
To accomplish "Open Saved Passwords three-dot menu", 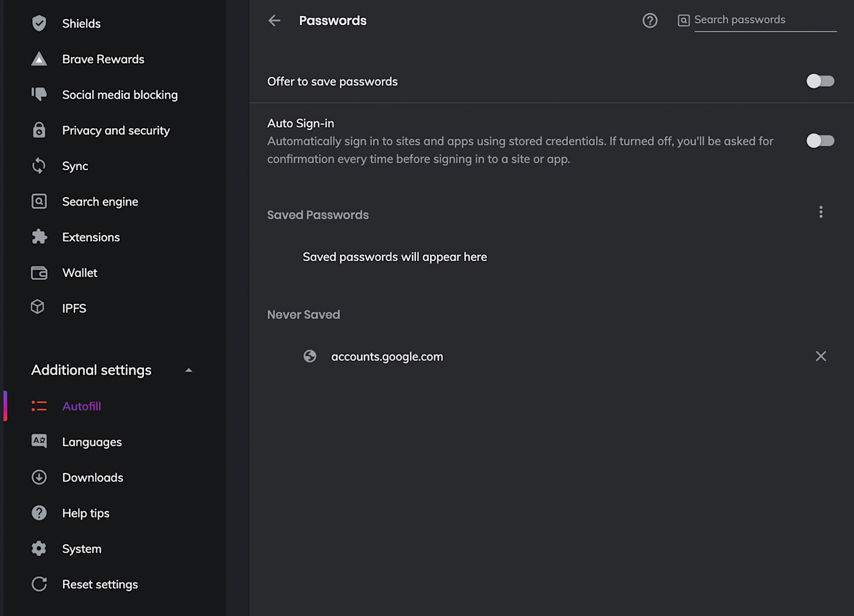I will (820, 212).
